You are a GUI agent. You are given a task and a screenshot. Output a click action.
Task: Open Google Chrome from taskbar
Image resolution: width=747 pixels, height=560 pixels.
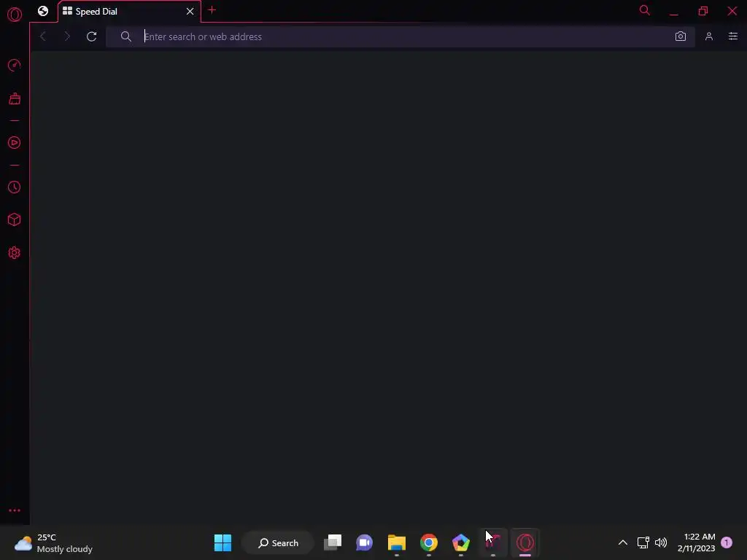(429, 542)
